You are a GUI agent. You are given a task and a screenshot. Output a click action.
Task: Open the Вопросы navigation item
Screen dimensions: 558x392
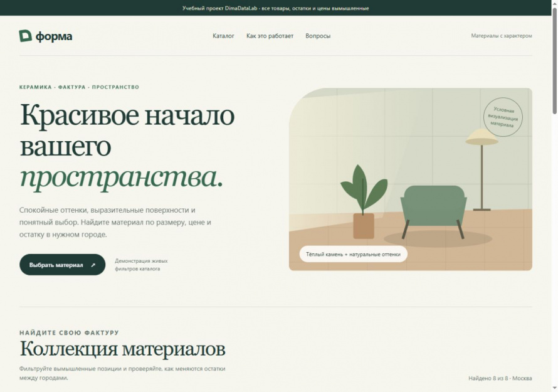coord(318,36)
